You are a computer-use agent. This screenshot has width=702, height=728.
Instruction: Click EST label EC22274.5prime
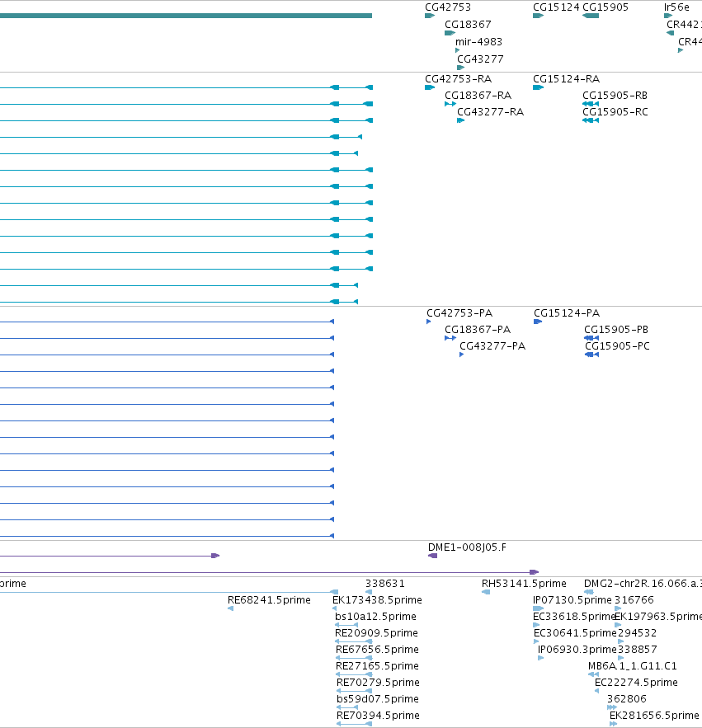click(636, 683)
